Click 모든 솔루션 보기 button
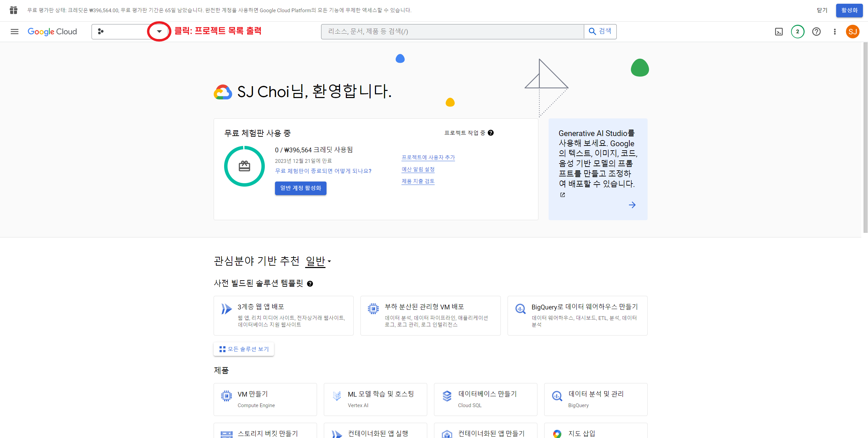This screenshot has height=438, width=868. pos(244,349)
